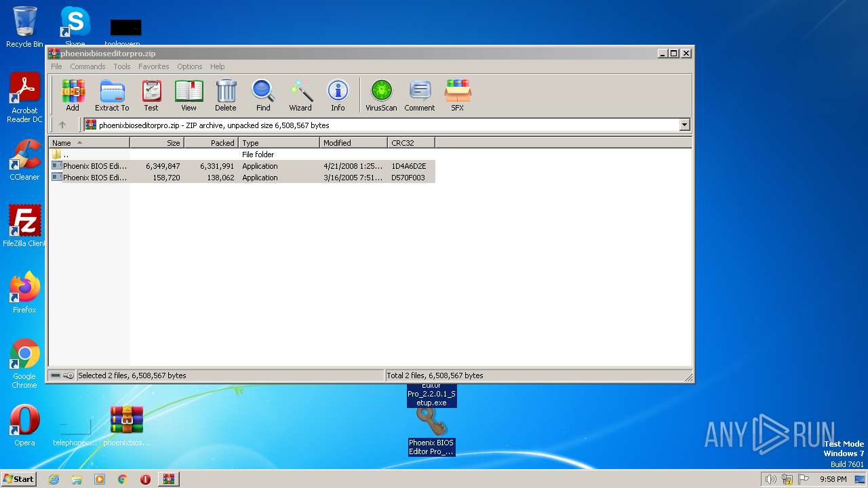Open the Tools menu
The image size is (868, 488).
pos(122,66)
